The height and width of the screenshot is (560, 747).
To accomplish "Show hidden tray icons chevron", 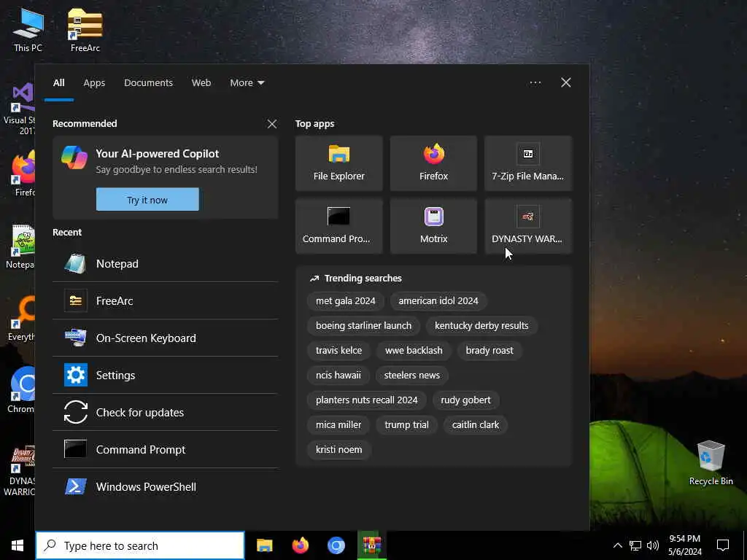I will 617,545.
